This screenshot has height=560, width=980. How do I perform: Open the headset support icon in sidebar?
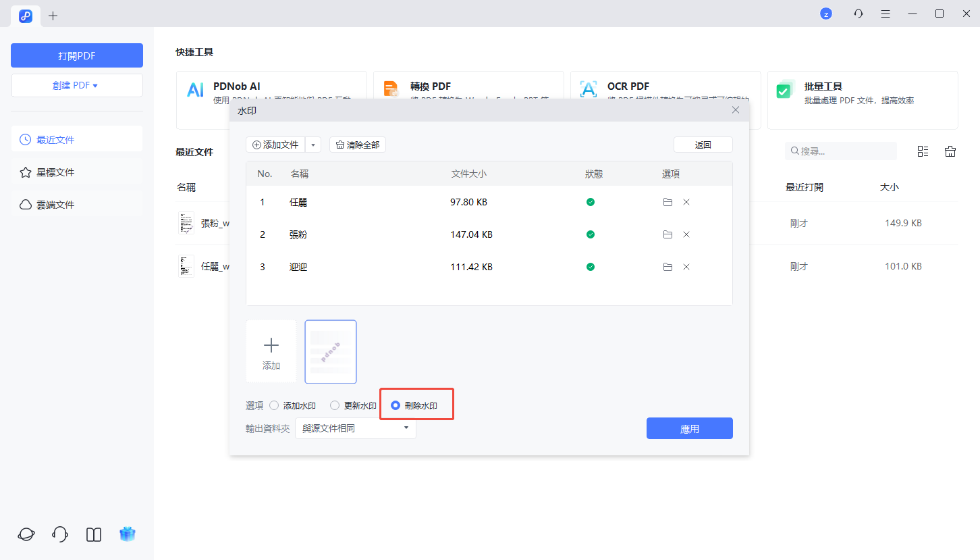tap(59, 534)
